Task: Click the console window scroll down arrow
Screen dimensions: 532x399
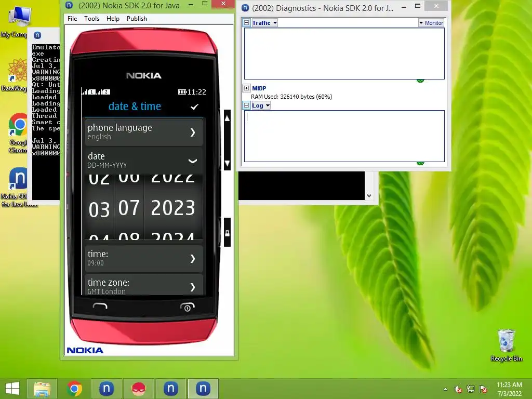Action: pos(369,196)
